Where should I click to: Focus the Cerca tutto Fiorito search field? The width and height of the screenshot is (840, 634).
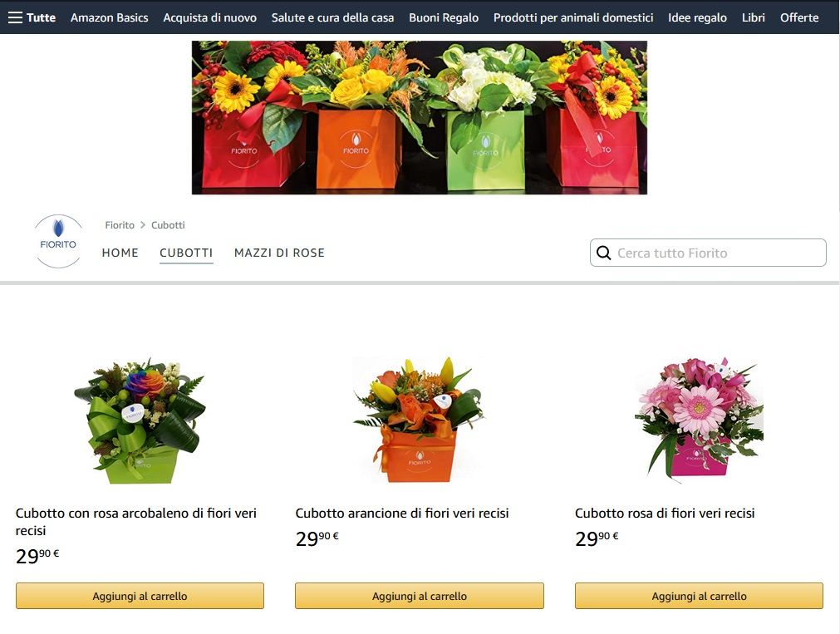click(708, 253)
